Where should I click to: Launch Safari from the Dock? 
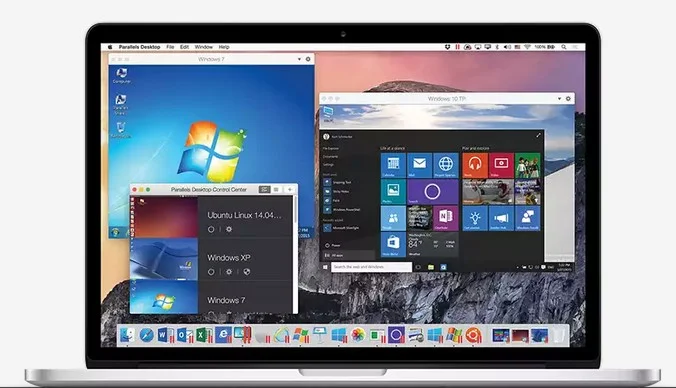(x=147, y=335)
